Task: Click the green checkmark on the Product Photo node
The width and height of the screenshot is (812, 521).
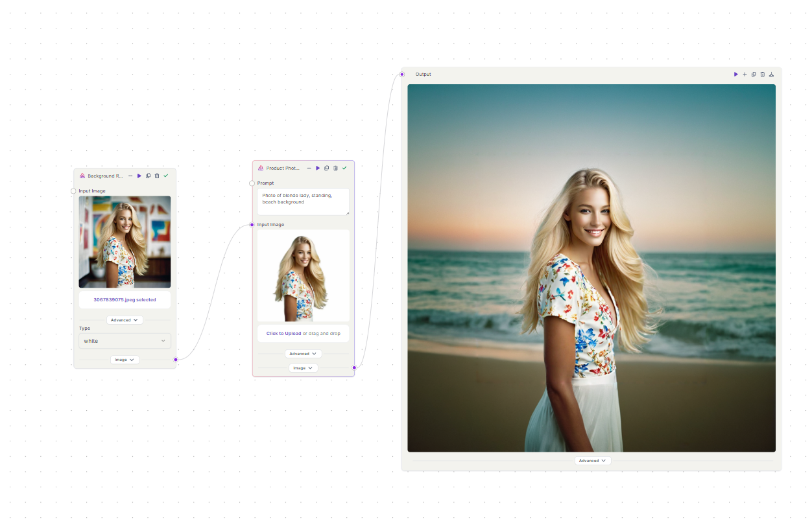Action: (344, 168)
